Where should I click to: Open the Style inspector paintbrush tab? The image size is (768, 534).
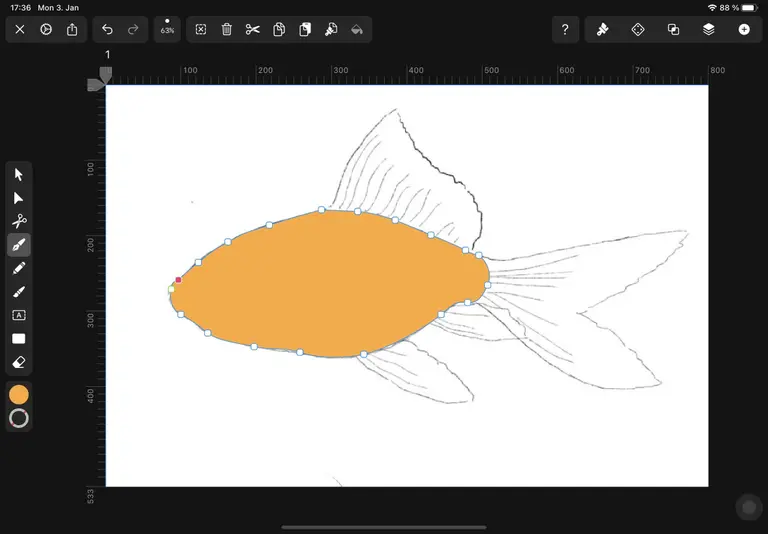click(x=602, y=30)
